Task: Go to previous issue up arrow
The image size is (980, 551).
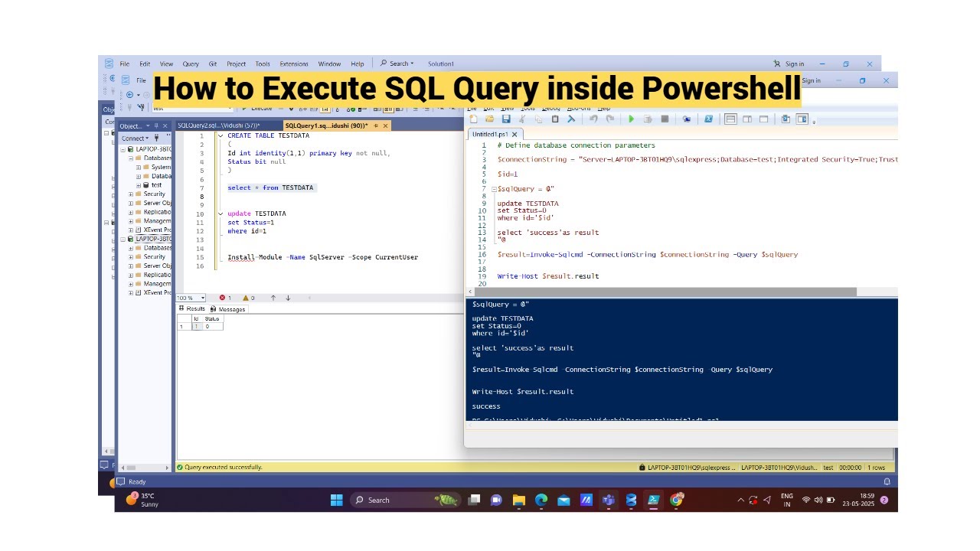Action: pyautogui.click(x=273, y=298)
